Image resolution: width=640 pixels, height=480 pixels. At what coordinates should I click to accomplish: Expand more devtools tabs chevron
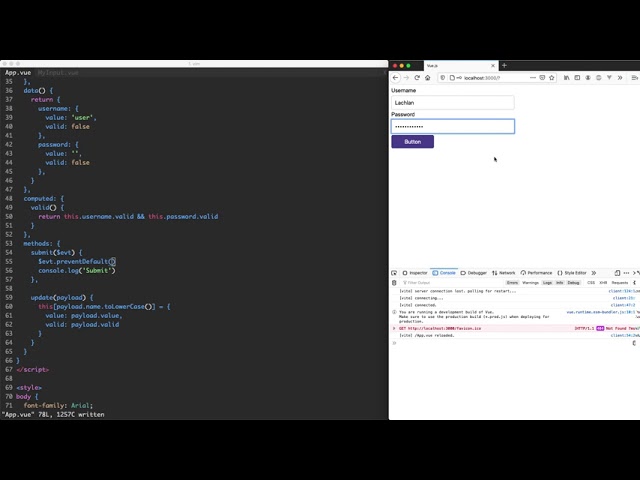tap(594, 273)
